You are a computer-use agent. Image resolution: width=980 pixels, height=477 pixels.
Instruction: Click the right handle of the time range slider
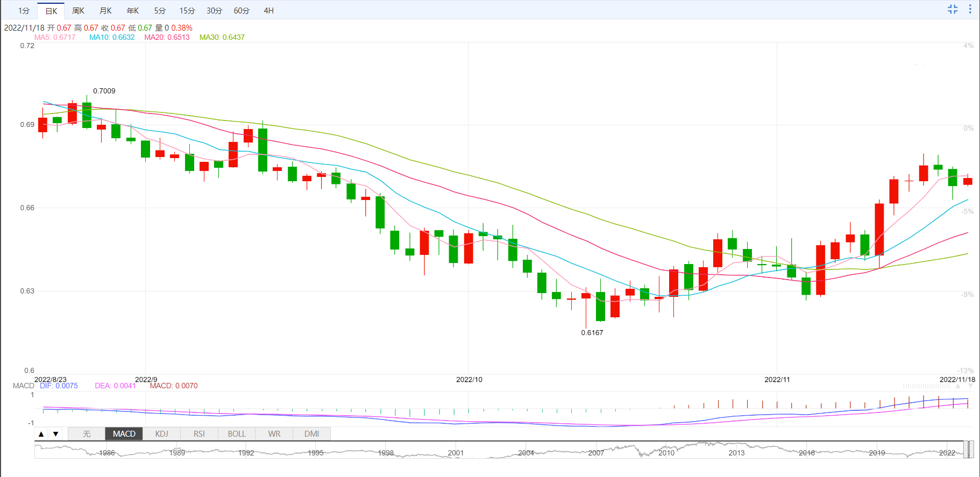[971, 450]
